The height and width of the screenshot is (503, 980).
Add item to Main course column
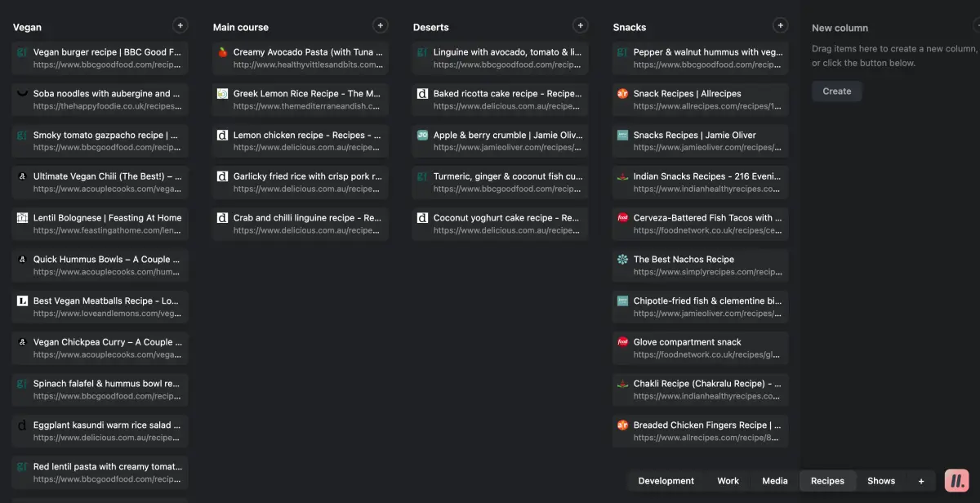[380, 25]
